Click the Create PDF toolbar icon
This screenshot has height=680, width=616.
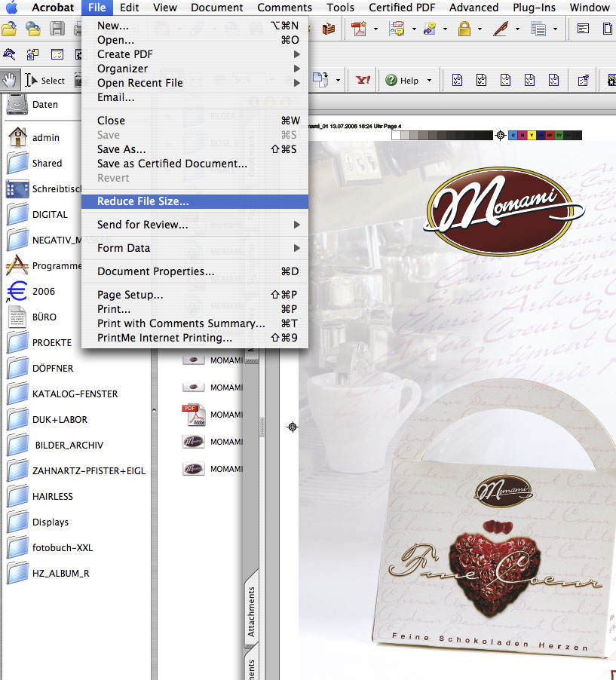point(359,29)
